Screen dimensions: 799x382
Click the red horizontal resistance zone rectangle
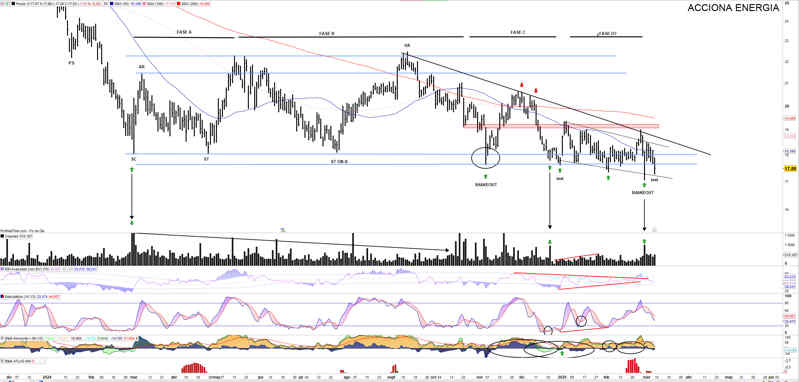pyautogui.click(x=561, y=125)
